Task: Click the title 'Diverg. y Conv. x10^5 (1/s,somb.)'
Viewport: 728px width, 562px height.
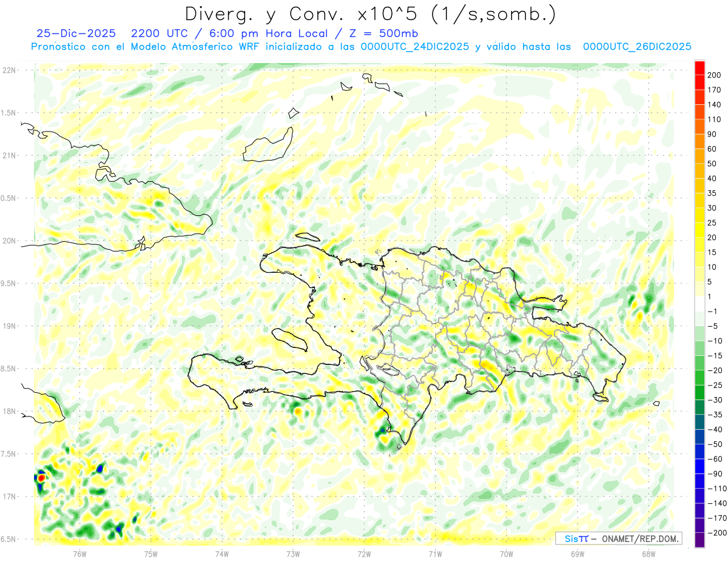Action: tap(370, 14)
